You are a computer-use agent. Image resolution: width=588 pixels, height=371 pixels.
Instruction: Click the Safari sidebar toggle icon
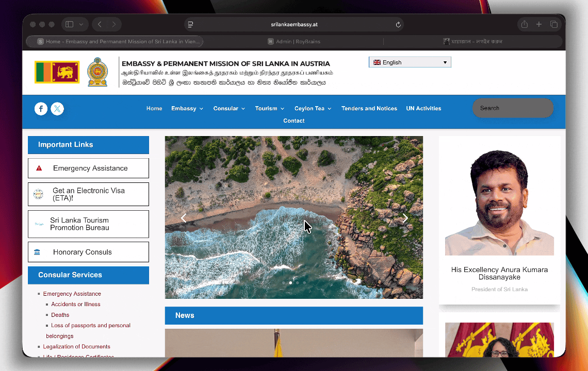pyautogui.click(x=70, y=24)
